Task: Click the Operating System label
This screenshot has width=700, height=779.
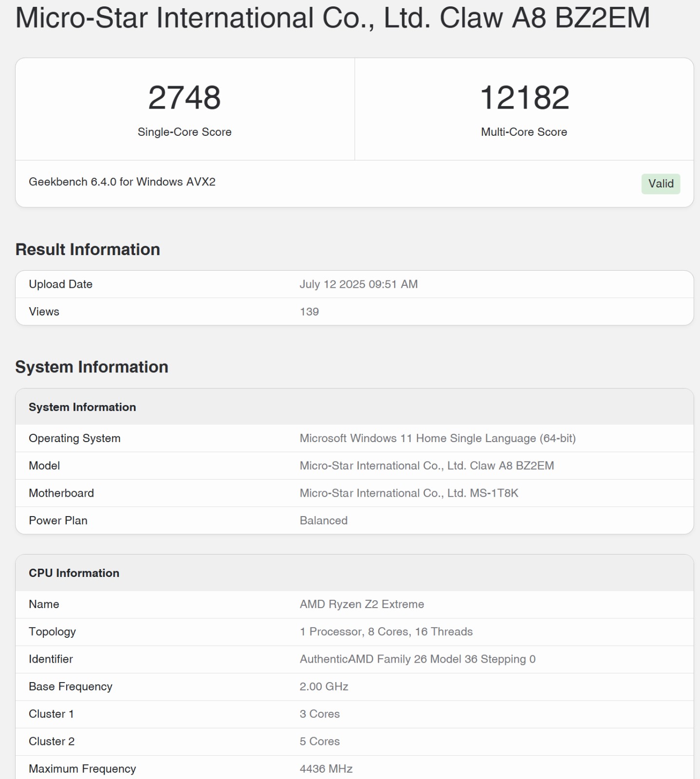Action: (74, 438)
